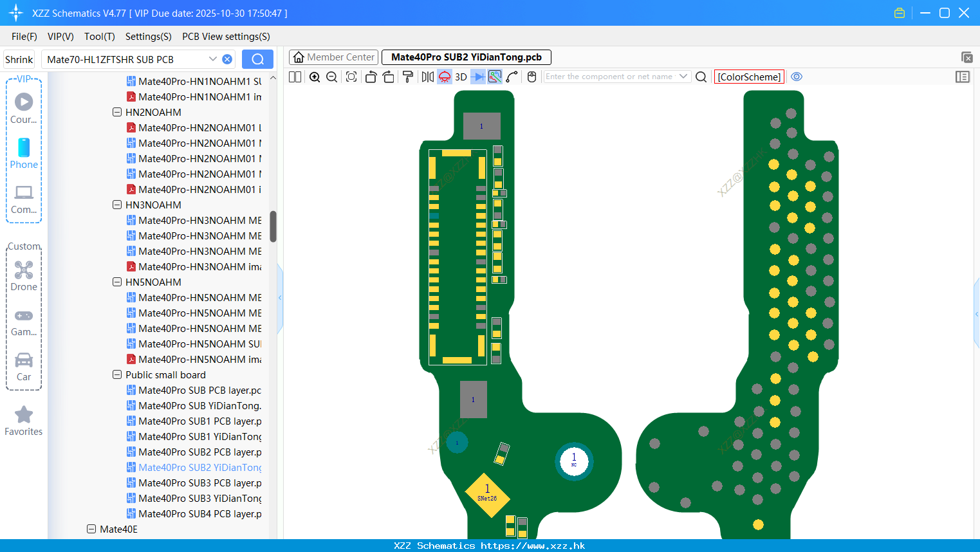Open the model search combo dropdown arrow
The image size is (980, 552).
coord(213,59)
